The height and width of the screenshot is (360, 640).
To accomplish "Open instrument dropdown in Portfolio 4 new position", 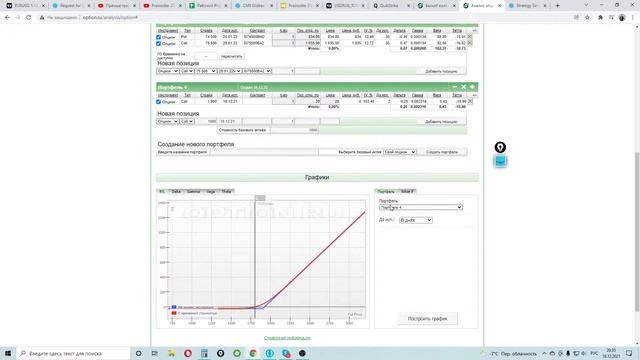I will [x=168, y=121].
